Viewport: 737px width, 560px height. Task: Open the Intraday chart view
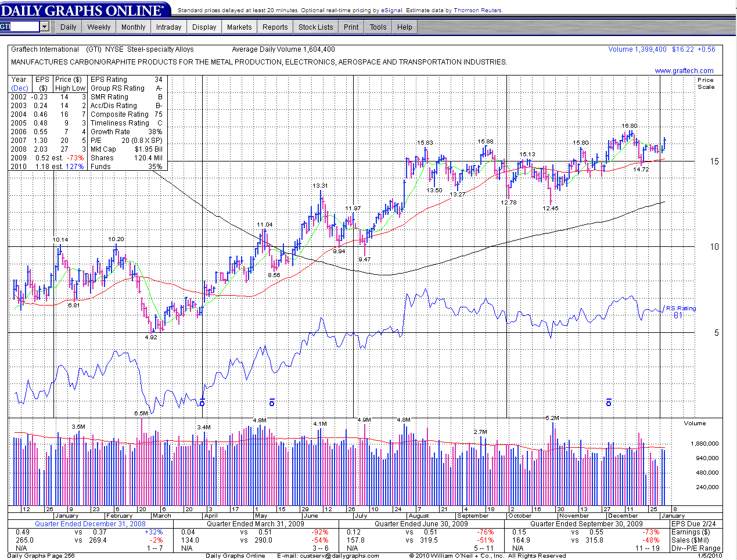coord(168,27)
